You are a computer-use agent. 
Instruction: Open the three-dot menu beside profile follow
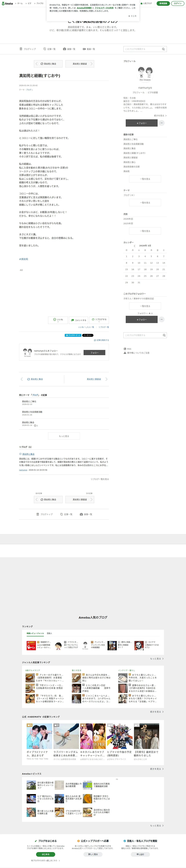click(x=162, y=123)
